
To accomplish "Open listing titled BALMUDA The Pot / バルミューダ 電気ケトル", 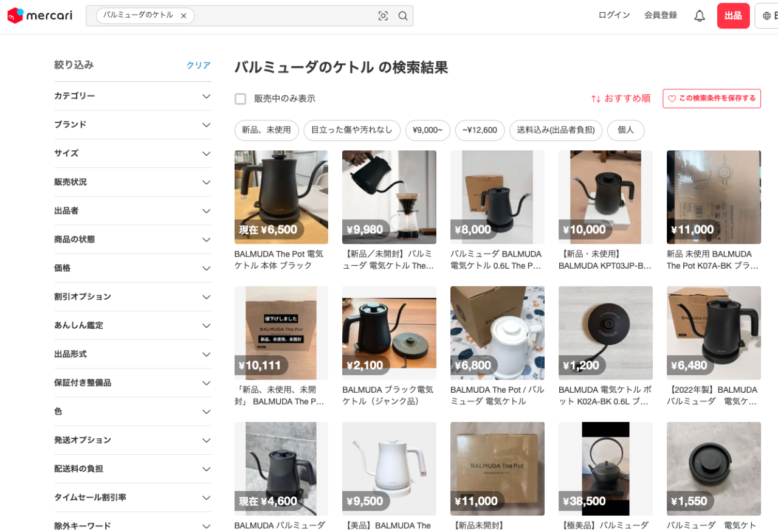I will click(497, 395).
